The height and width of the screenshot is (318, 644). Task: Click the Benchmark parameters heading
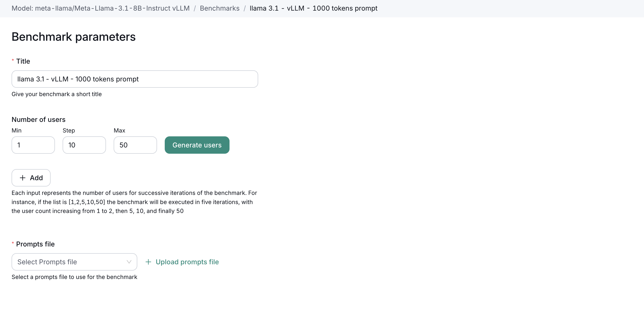click(x=73, y=37)
